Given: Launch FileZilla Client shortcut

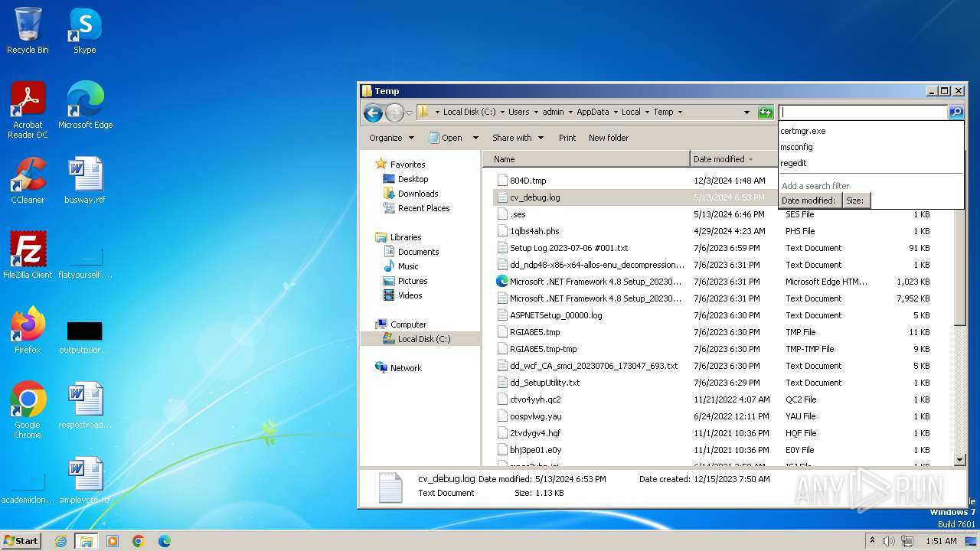Looking at the screenshot, I should [28, 256].
